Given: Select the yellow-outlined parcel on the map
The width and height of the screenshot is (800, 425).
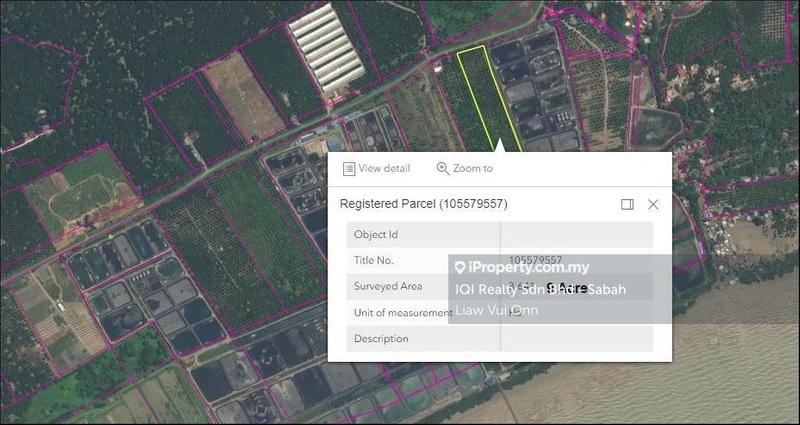Looking at the screenshot, I should (489, 95).
